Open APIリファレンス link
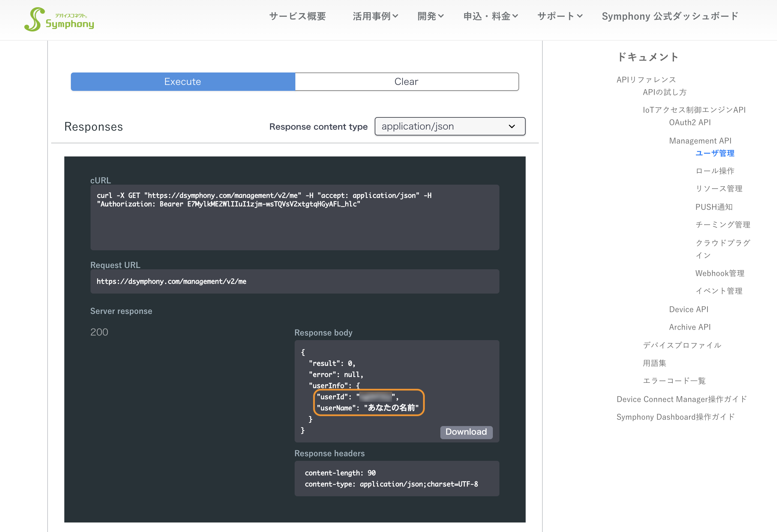This screenshot has width=777, height=532. 646,79
